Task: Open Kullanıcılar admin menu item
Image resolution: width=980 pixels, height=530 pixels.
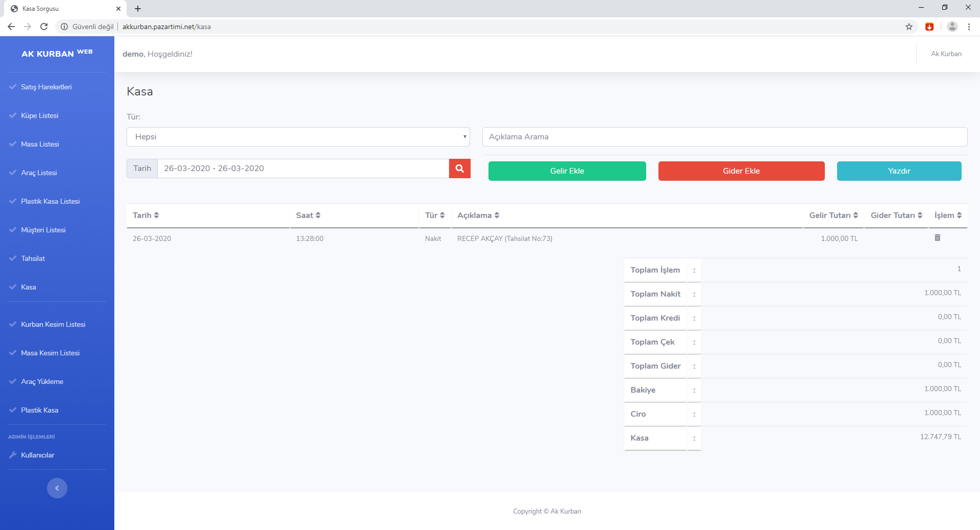Action: coord(38,455)
